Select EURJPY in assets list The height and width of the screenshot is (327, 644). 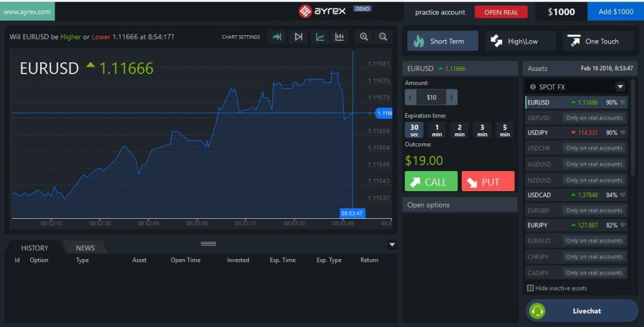(x=576, y=226)
